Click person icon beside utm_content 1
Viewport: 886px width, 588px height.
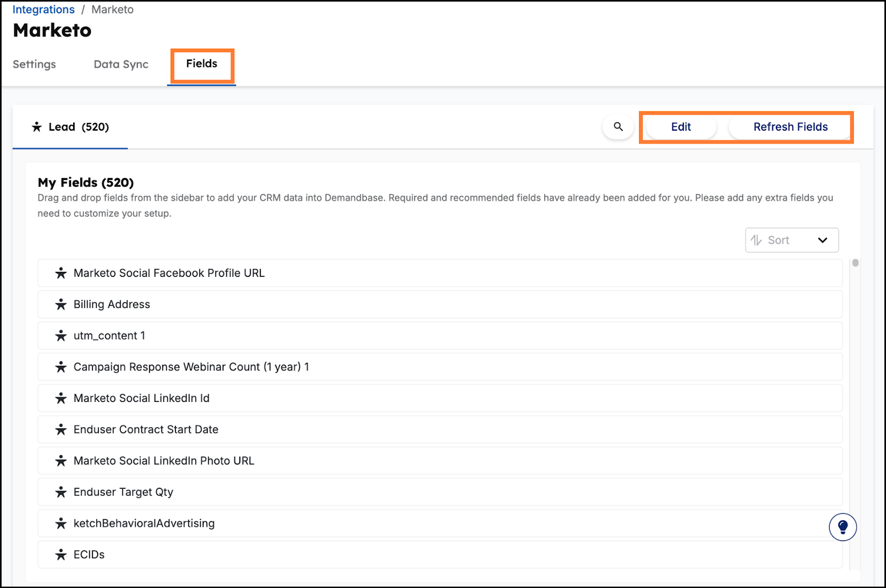61,336
